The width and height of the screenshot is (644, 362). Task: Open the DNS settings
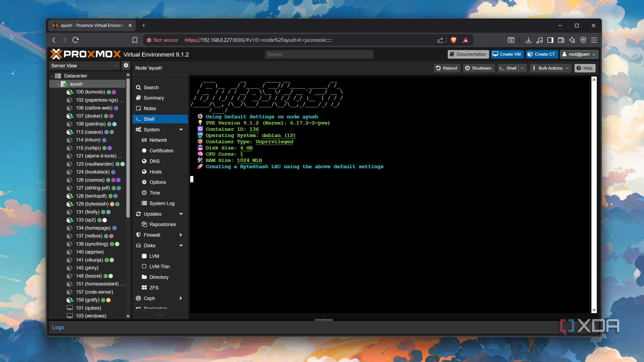pyautogui.click(x=154, y=161)
